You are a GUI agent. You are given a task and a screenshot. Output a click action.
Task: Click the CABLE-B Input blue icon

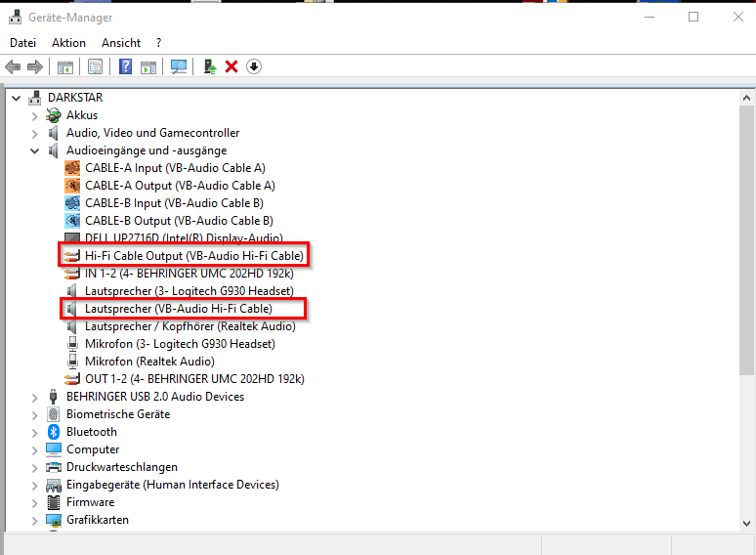72,203
